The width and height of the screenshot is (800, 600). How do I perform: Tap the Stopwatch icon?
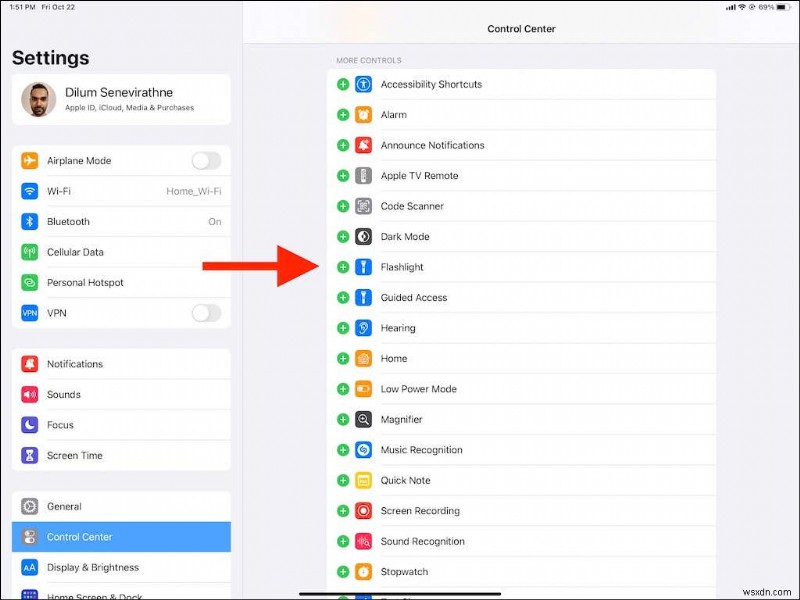coord(363,571)
